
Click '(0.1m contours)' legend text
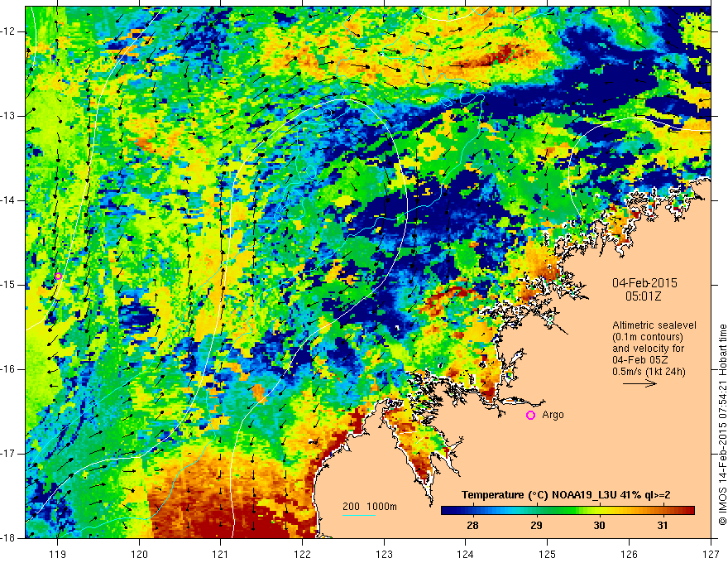coord(648,337)
